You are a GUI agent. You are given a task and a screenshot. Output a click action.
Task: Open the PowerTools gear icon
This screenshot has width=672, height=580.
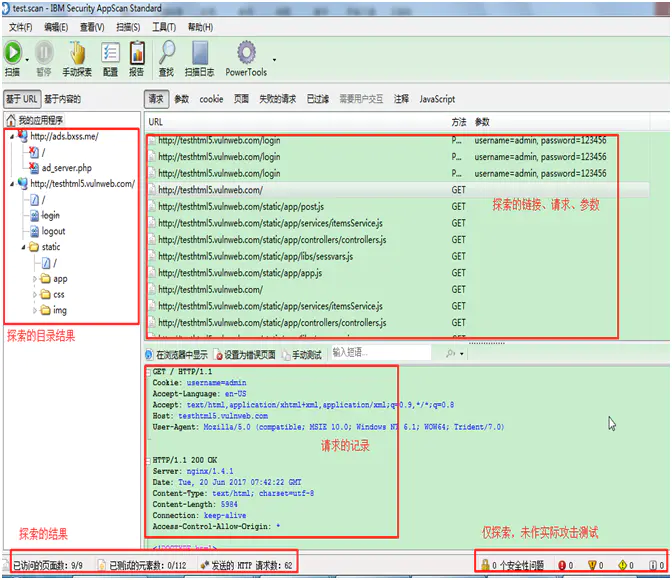246,53
